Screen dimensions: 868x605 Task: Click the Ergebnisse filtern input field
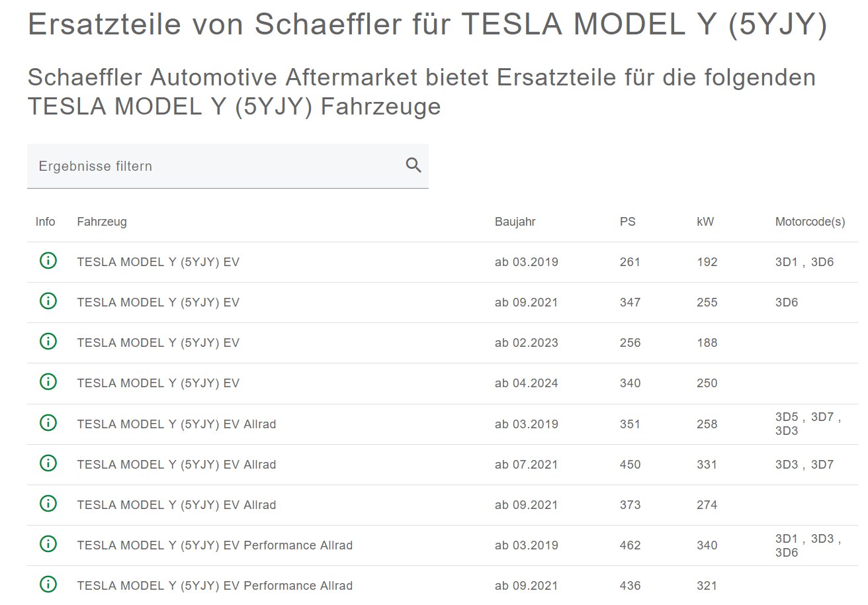[x=198, y=166]
